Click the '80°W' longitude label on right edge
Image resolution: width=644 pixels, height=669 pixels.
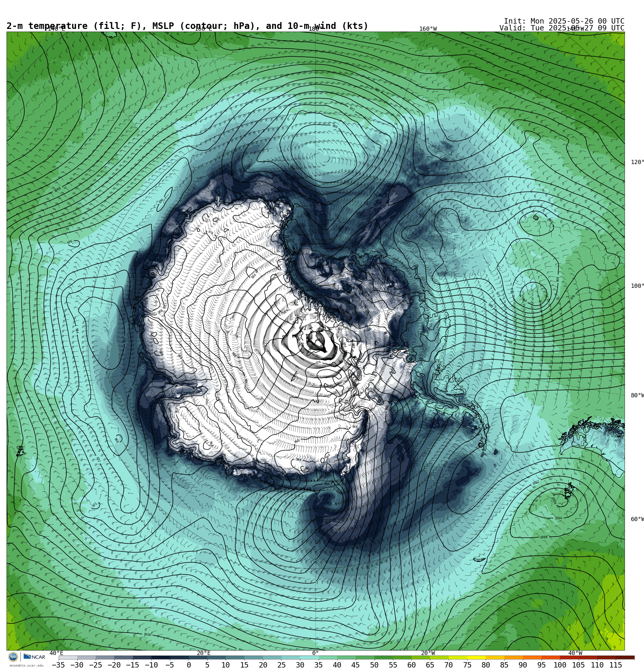pos(637,395)
